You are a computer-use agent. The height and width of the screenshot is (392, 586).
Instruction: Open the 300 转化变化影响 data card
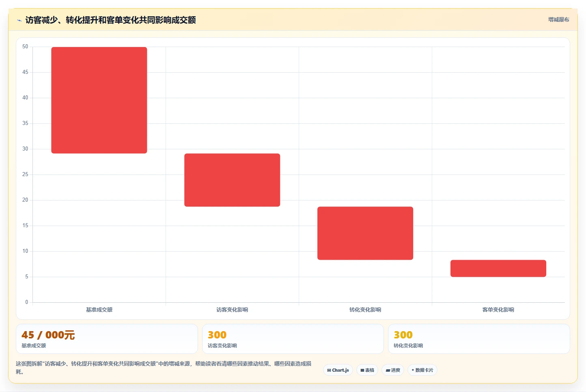pyautogui.click(x=479, y=339)
